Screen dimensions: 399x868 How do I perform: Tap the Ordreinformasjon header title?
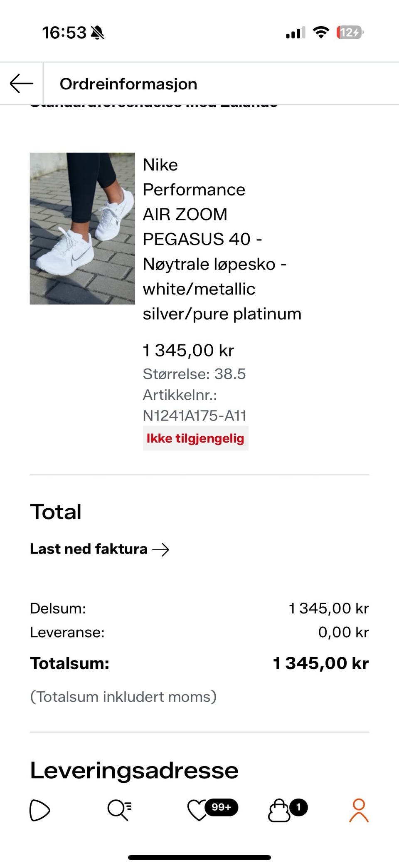click(128, 84)
